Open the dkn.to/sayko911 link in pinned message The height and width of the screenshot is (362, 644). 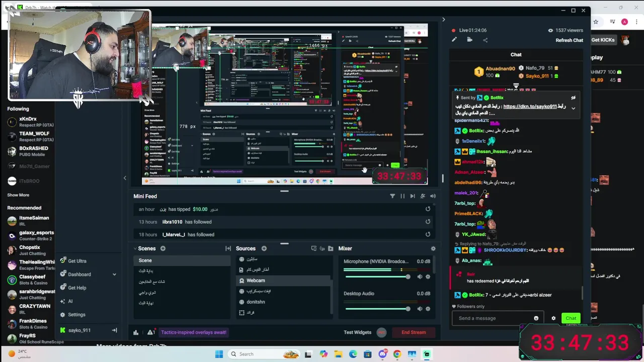tap(530, 107)
